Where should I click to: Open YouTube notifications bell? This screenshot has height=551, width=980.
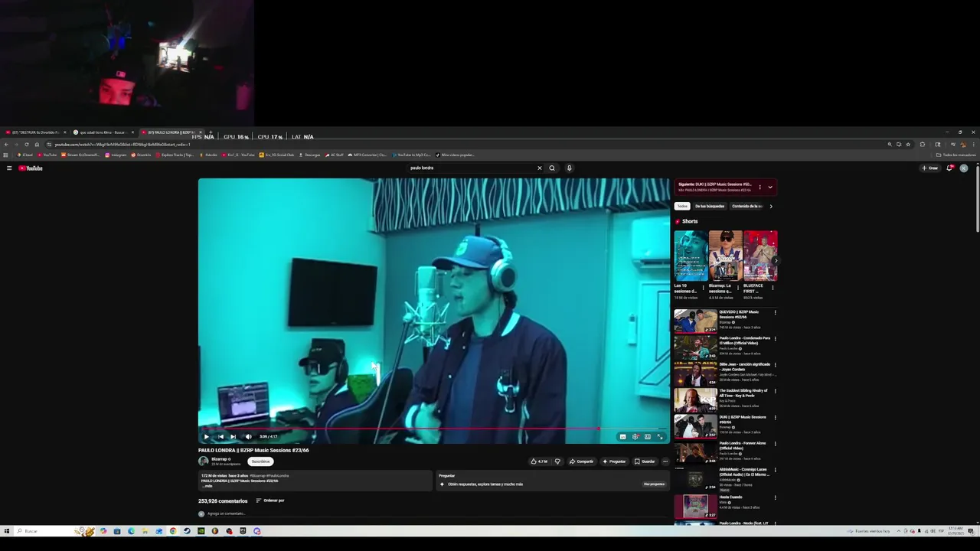[950, 168]
